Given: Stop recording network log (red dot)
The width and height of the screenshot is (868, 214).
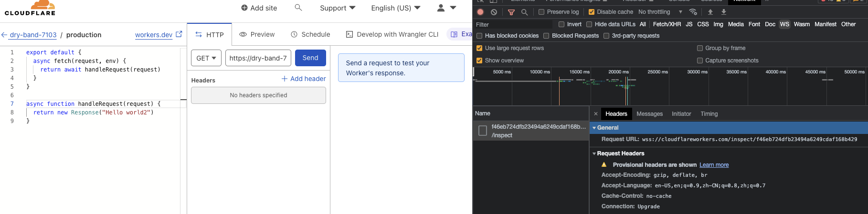Looking at the screenshot, I should click(480, 12).
